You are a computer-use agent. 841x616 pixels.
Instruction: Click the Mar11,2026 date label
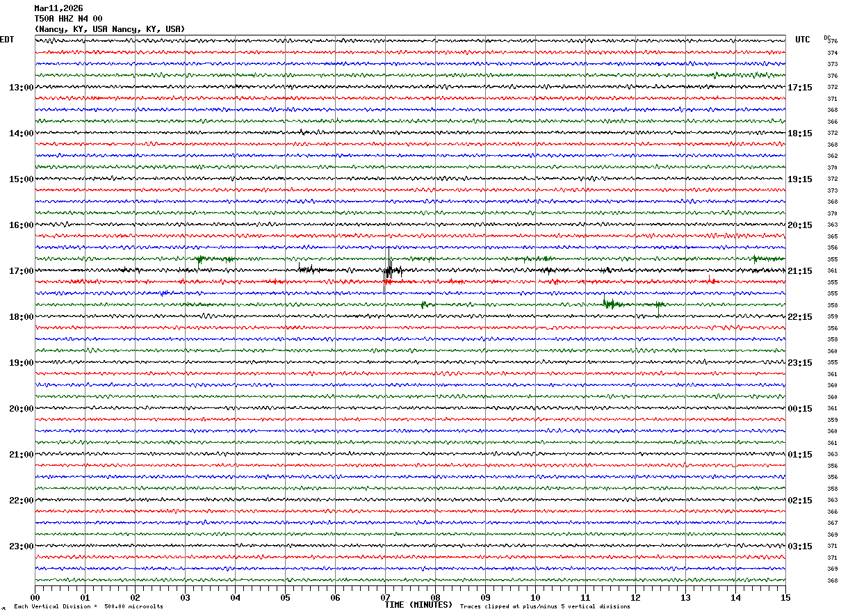tap(58, 8)
